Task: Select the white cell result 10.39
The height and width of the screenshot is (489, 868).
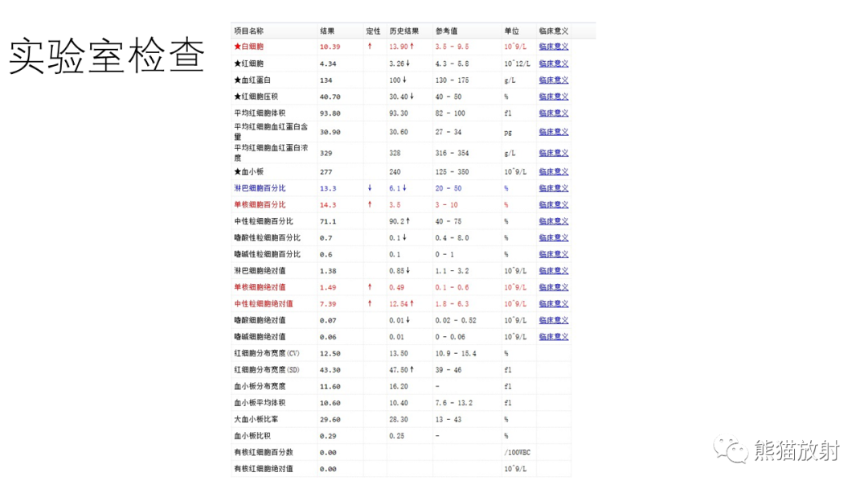Action: pyautogui.click(x=330, y=47)
